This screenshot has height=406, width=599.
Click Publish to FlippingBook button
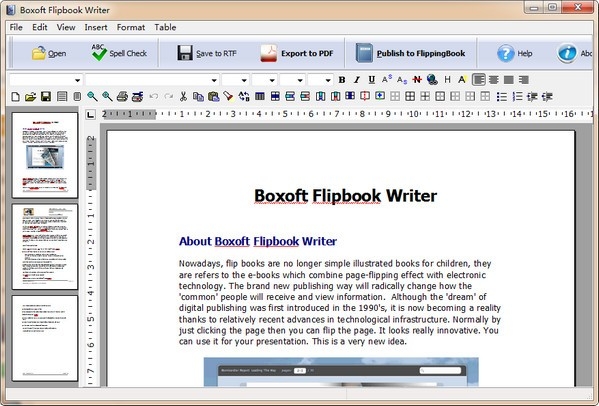(410, 53)
